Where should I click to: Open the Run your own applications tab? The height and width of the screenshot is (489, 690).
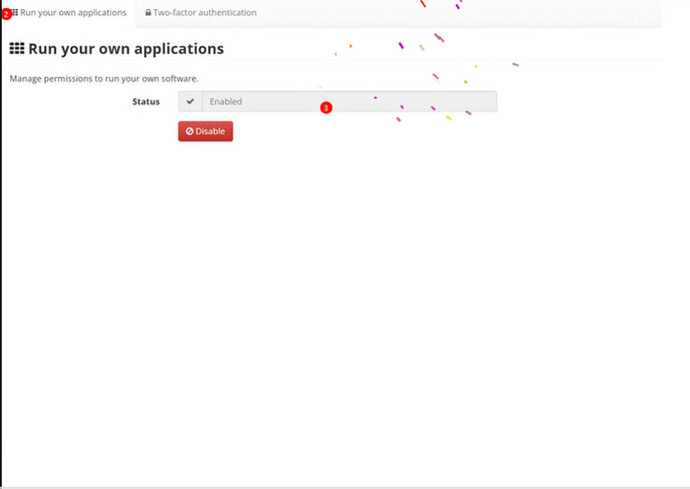click(69, 13)
